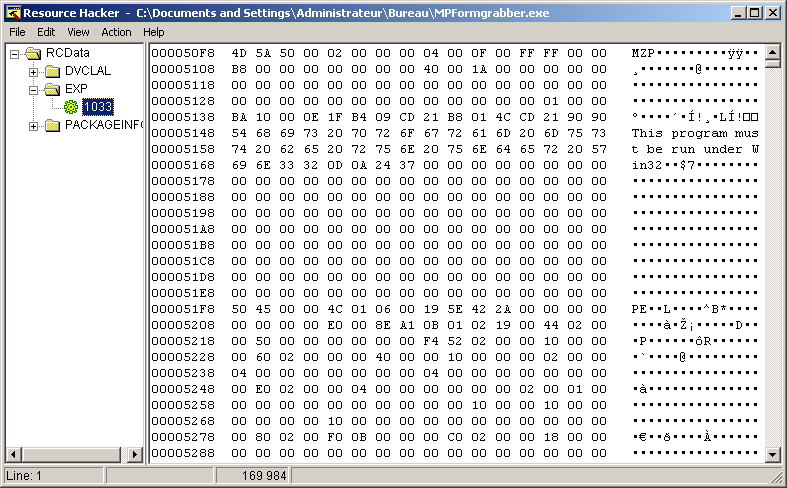Expand the DVCLAL folder node
787x488 pixels.
click(x=33, y=72)
